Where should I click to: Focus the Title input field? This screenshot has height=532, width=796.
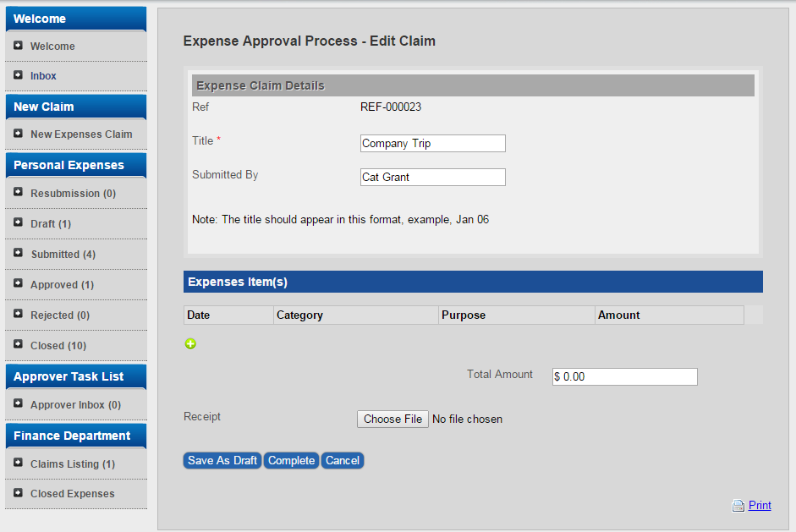pos(433,143)
